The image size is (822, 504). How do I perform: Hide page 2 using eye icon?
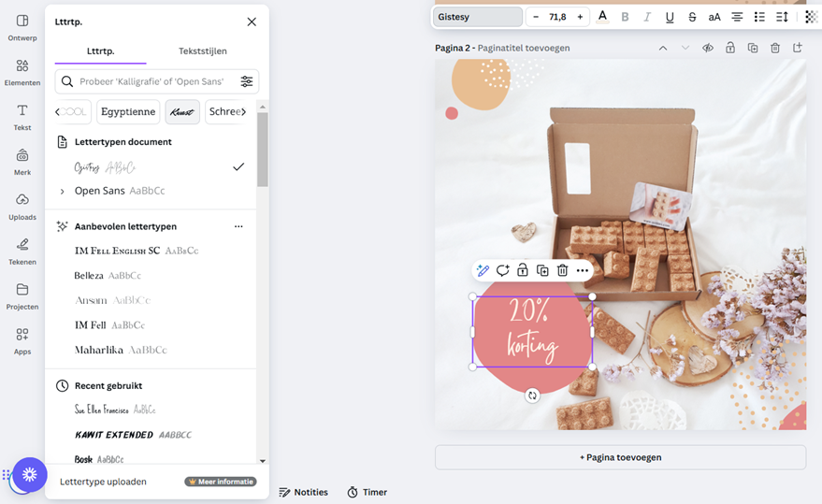click(708, 48)
